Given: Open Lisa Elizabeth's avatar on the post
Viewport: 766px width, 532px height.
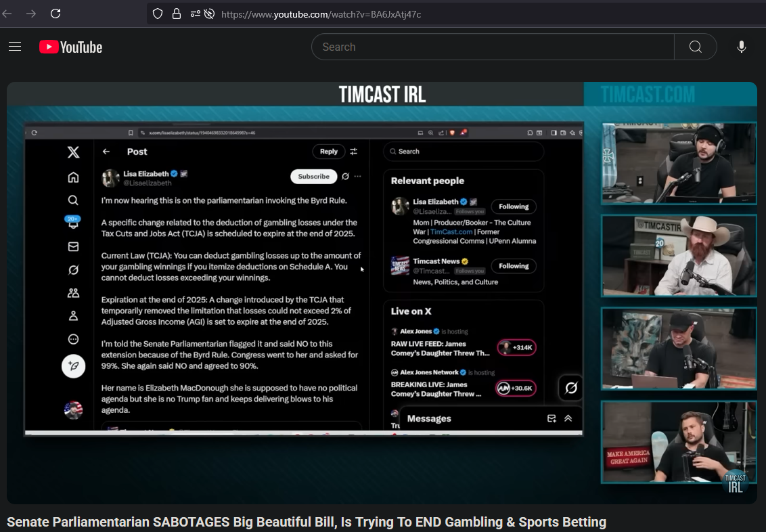Looking at the screenshot, I should (110, 178).
